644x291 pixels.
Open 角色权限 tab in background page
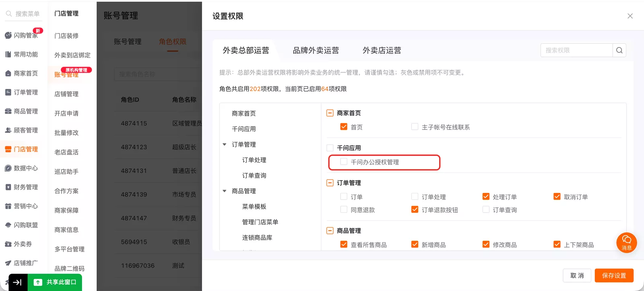click(173, 42)
